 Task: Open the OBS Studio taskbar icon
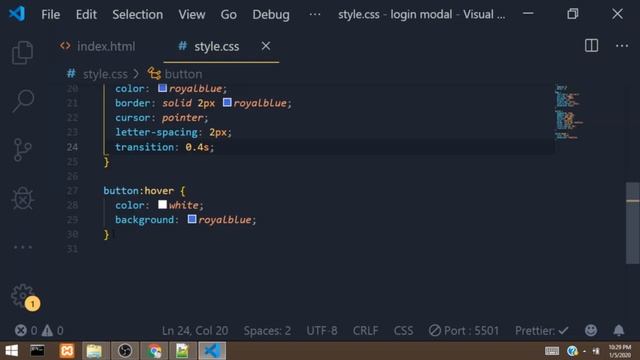click(x=124, y=351)
